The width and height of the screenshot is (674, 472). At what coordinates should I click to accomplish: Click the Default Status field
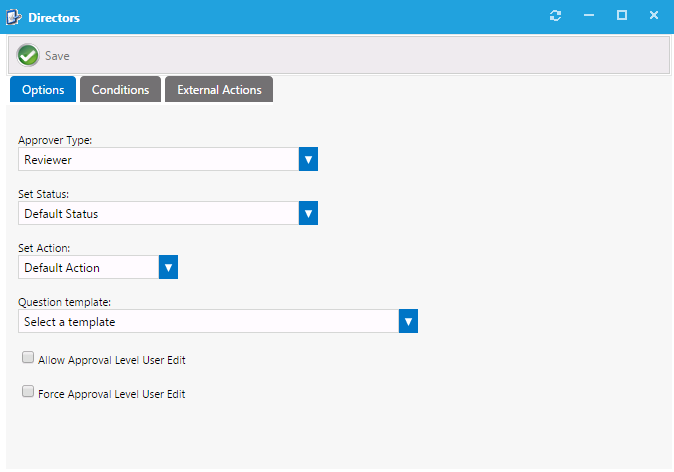[x=158, y=213]
